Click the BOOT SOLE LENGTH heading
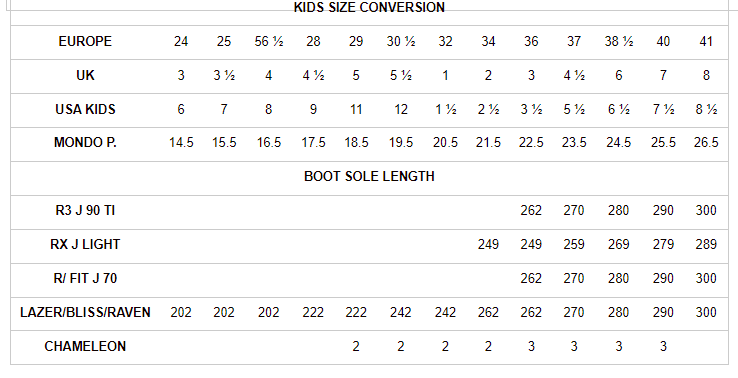 coord(369,176)
